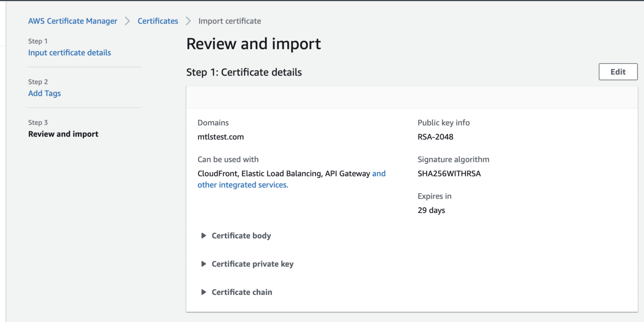644x322 pixels.
Task: Click the disclosure arrow beside Certificate chain
Action: click(203, 292)
